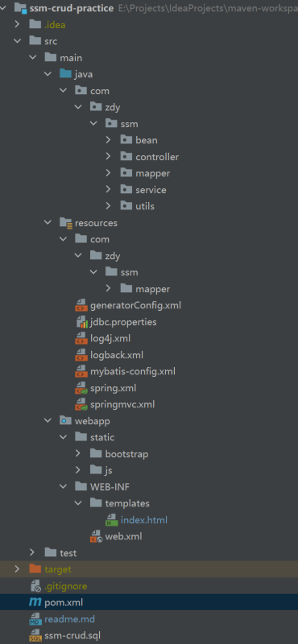Collapse the resources folder
The image size is (298, 644).
48,223
